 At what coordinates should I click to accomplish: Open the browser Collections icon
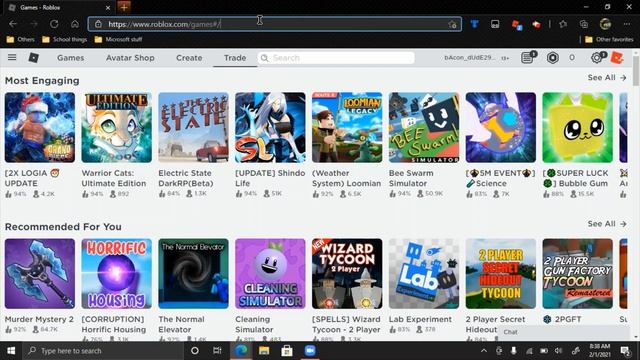pos(584,24)
